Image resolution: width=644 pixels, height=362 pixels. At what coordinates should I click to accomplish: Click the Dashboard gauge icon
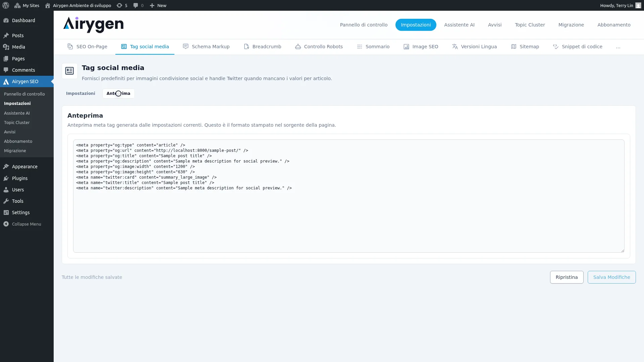tap(6, 20)
